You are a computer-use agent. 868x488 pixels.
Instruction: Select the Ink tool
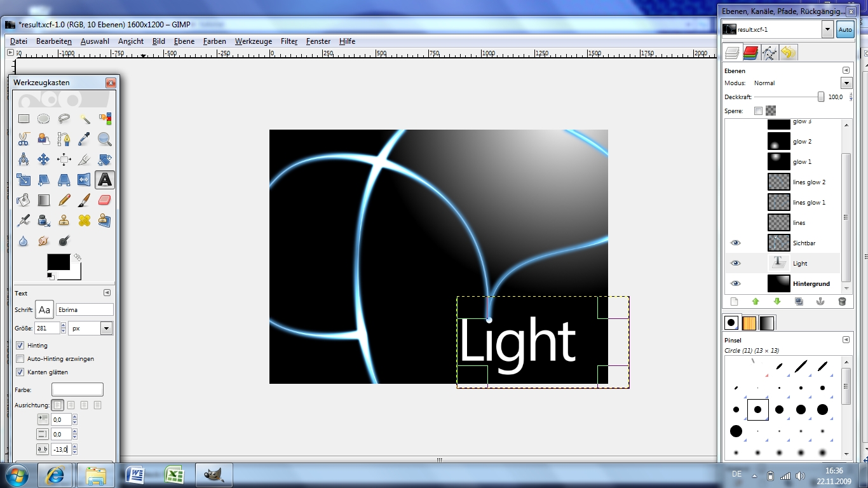(x=44, y=220)
